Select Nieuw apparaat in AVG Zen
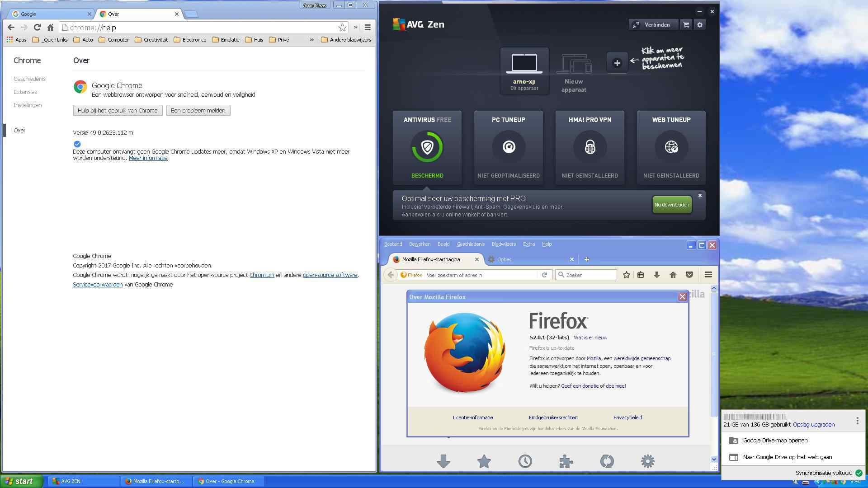Viewport: 868px width, 488px height. tap(574, 72)
